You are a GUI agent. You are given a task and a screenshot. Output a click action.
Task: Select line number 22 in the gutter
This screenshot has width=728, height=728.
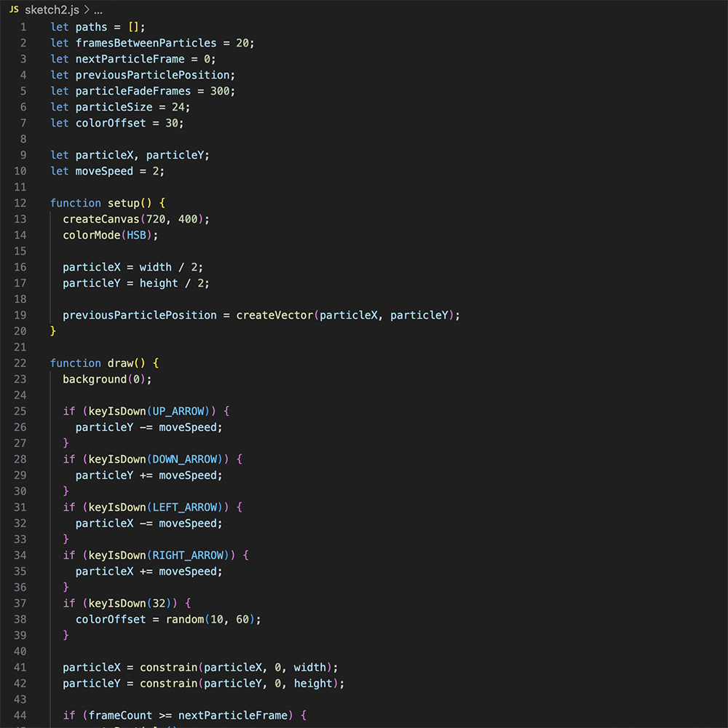click(20, 363)
